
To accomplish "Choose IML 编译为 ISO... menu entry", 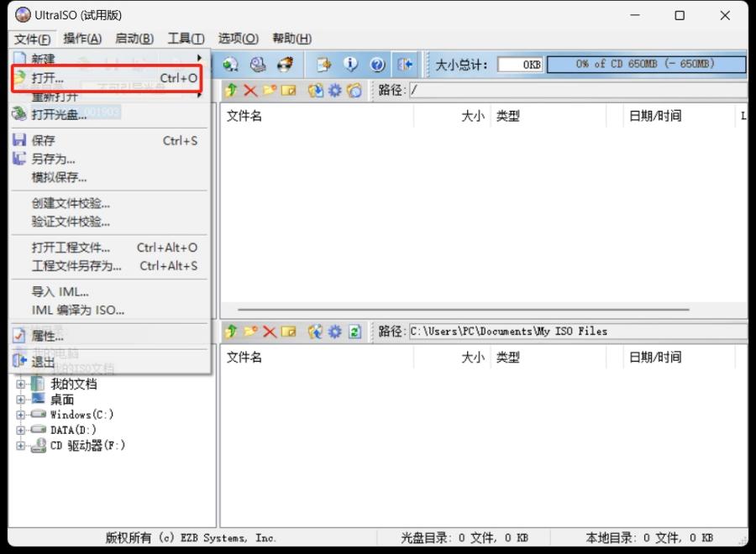I will point(110,311).
